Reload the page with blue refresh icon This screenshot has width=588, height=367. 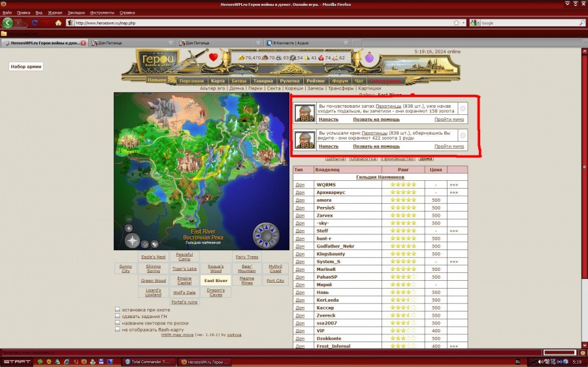(35, 22)
